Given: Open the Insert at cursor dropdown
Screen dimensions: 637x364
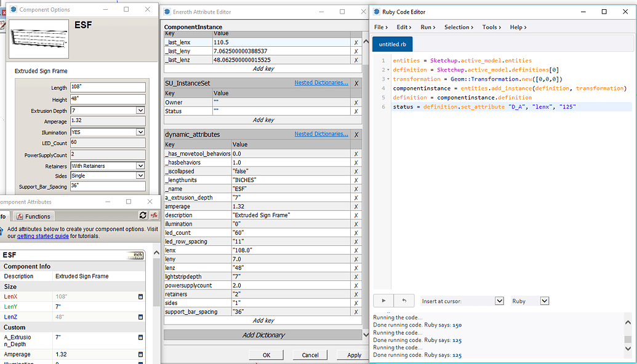Looking at the screenshot, I should [x=499, y=301].
